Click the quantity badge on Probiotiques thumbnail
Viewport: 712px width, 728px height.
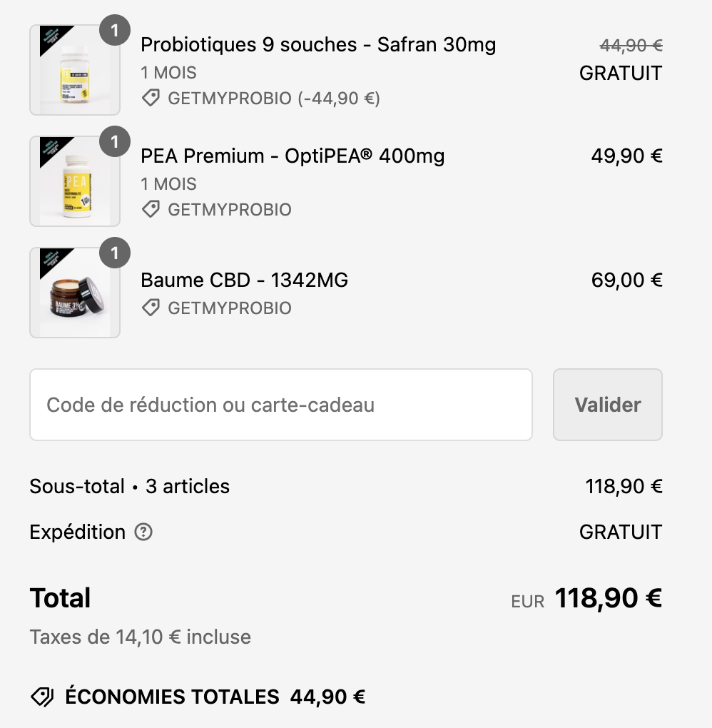[x=115, y=30]
